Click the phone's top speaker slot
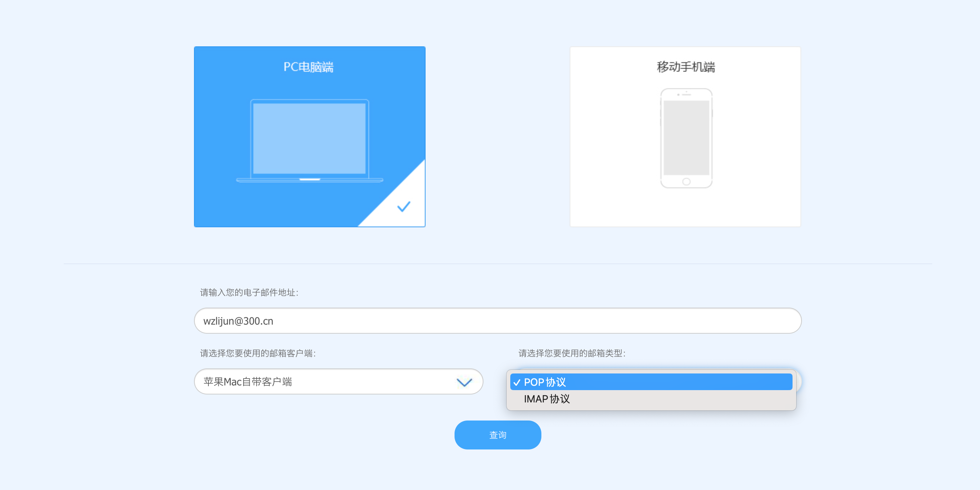 tap(687, 94)
